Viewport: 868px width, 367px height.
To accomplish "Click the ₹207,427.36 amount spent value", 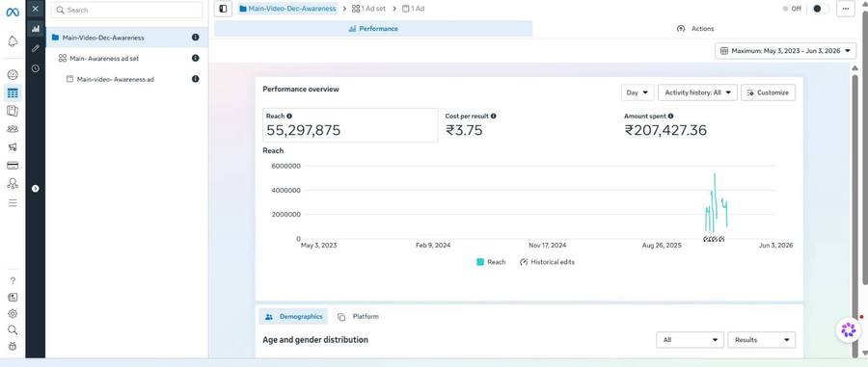I will (x=665, y=130).
